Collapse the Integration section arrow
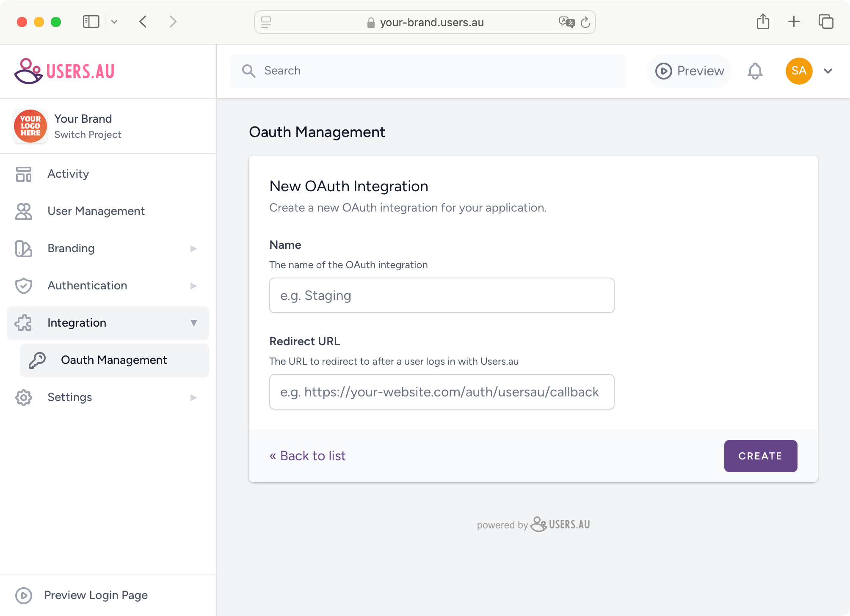Viewport: 850px width, 616px height. [x=193, y=323]
